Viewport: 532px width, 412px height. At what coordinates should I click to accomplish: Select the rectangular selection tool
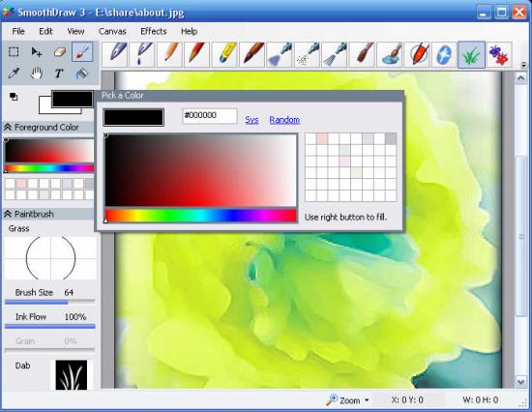[14, 52]
